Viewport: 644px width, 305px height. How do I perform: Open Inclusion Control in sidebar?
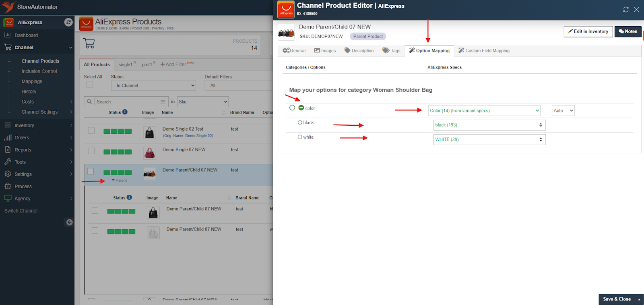pyautogui.click(x=39, y=71)
